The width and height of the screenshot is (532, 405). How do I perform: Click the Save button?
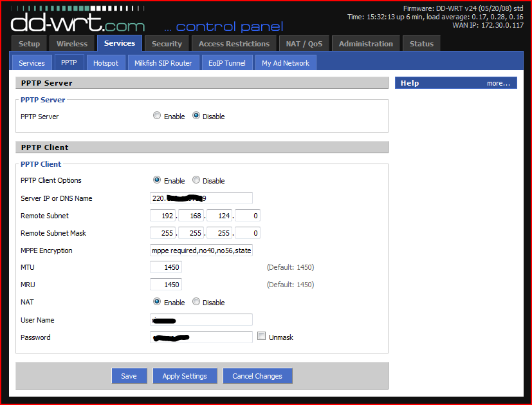(x=129, y=376)
